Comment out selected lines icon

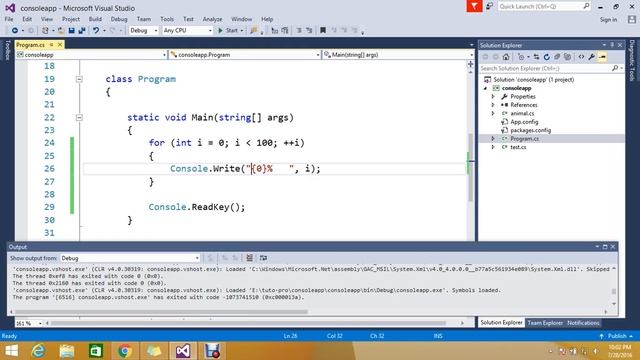299,31
